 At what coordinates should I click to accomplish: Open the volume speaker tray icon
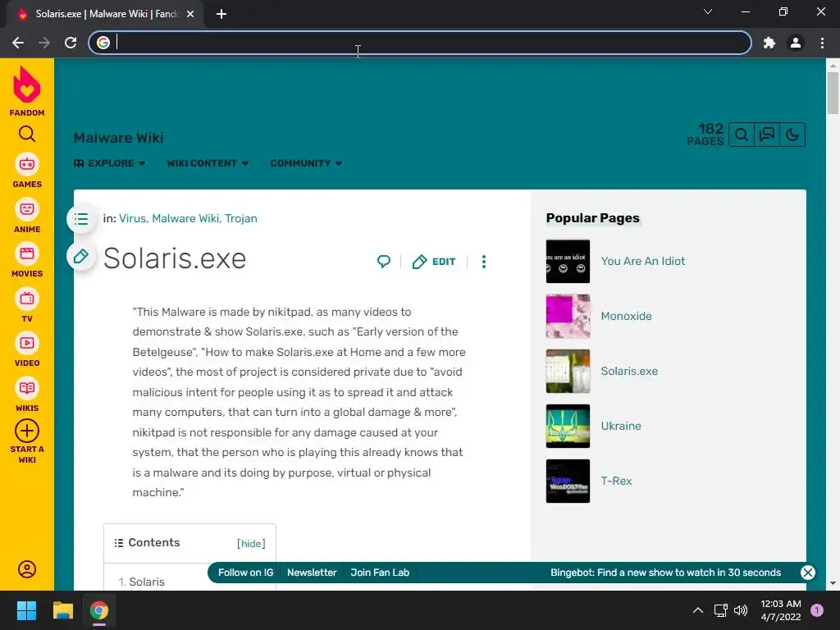tap(741, 610)
